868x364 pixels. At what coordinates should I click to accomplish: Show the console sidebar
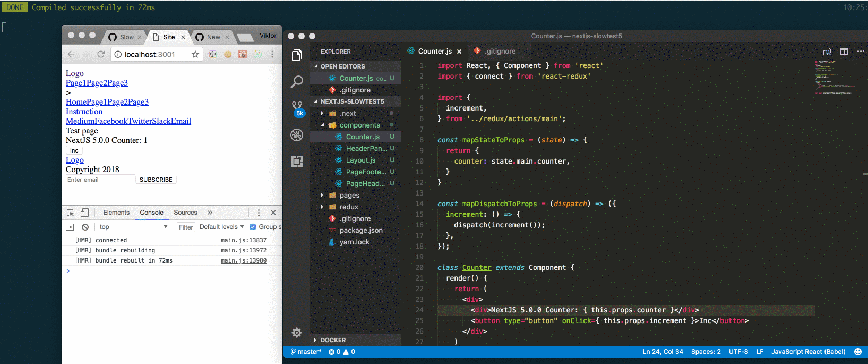point(70,227)
